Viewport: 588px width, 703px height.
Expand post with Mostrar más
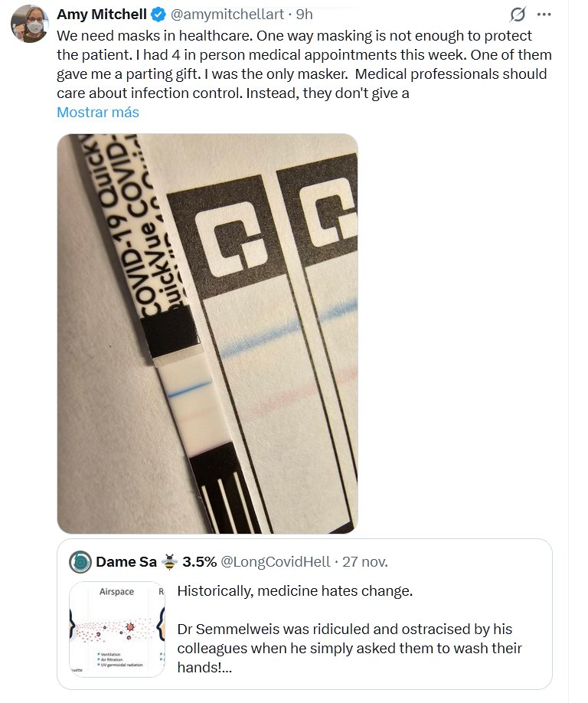[98, 112]
